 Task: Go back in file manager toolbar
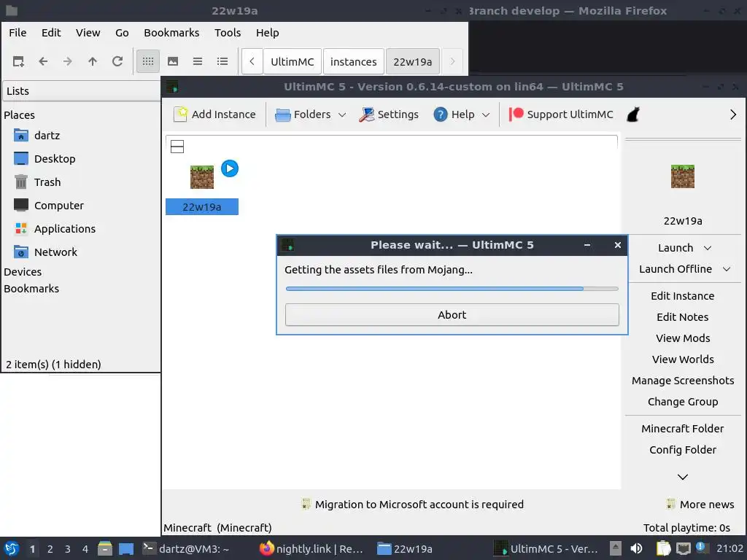click(x=43, y=61)
